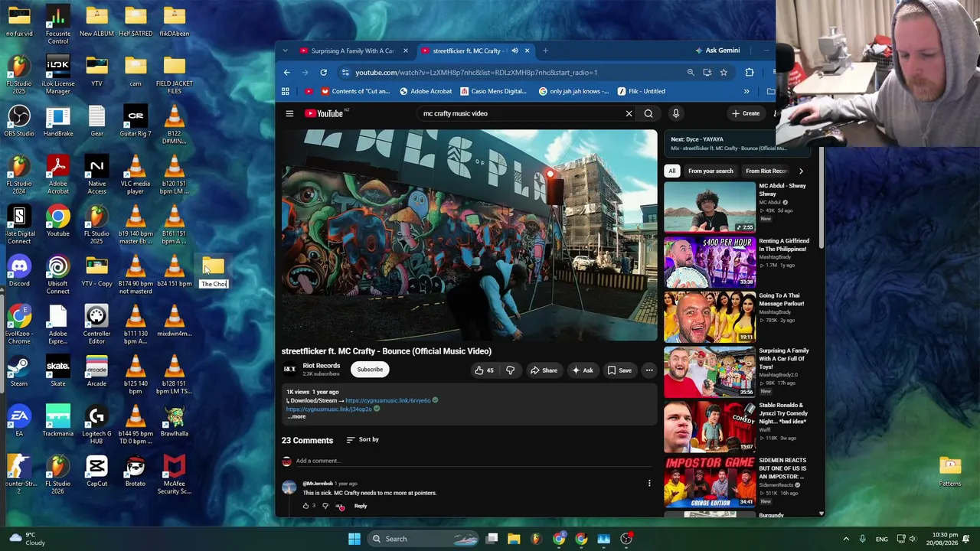Reload the page in Chrome

[323, 73]
